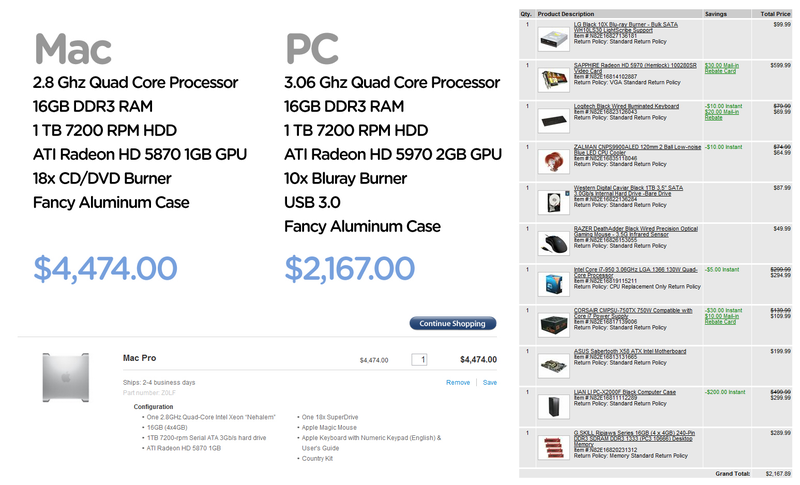The width and height of the screenshot is (800, 485).
Task: Click the Corsair power supply thumbnail
Action: [554, 325]
